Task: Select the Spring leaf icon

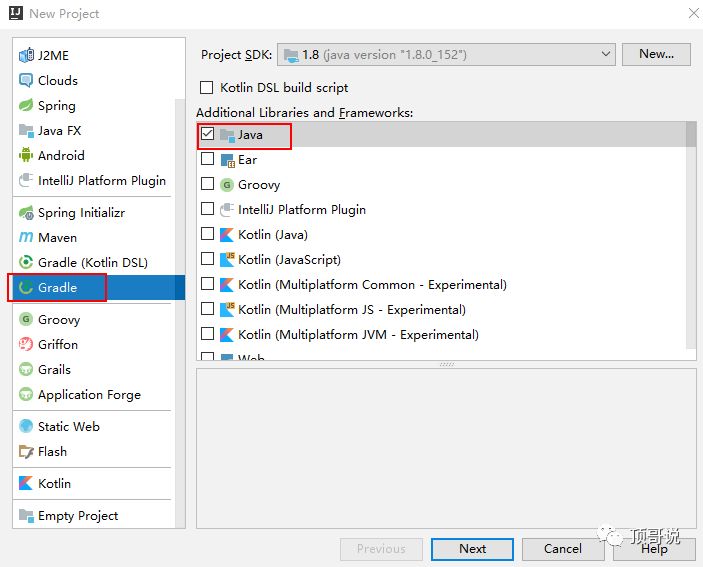Action: [x=26, y=105]
